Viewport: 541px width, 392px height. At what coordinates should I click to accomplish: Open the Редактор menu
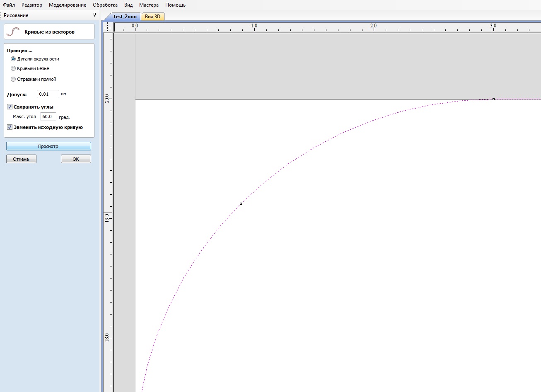(32, 5)
